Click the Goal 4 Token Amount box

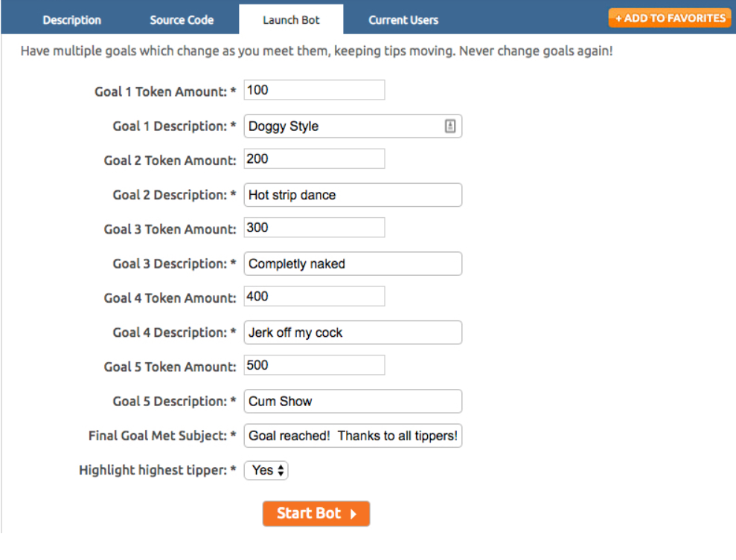coord(314,297)
